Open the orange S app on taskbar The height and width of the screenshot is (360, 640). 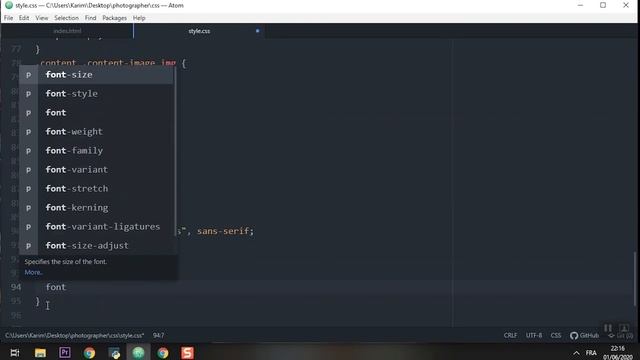(x=187, y=353)
